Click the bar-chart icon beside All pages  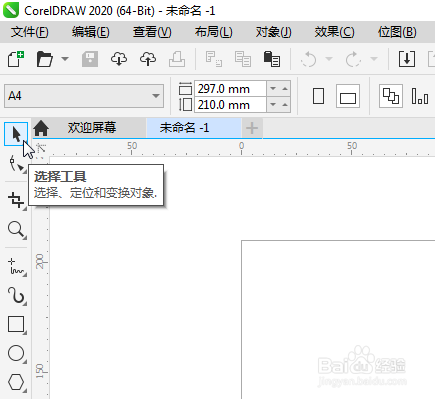pyautogui.click(x=420, y=96)
